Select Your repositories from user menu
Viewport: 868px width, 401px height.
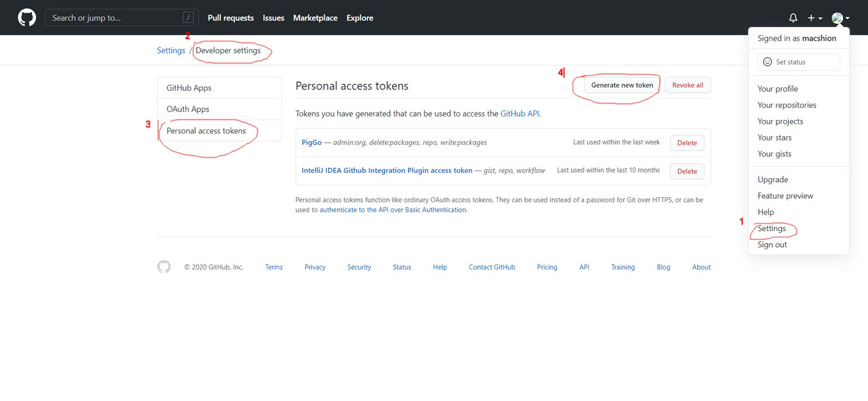click(787, 105)
